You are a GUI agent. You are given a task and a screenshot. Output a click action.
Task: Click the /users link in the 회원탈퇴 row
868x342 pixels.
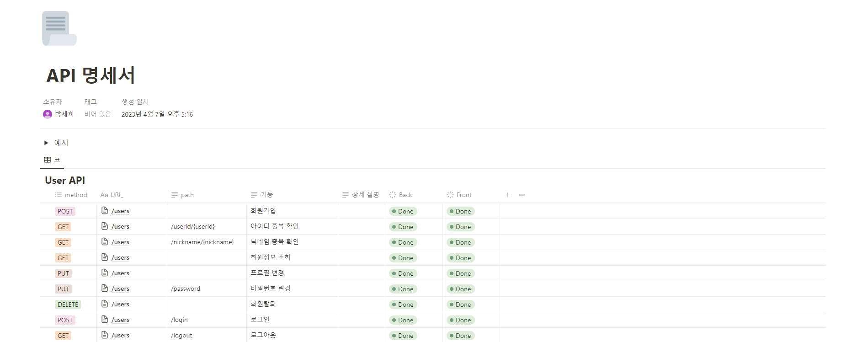coord(120,305)
